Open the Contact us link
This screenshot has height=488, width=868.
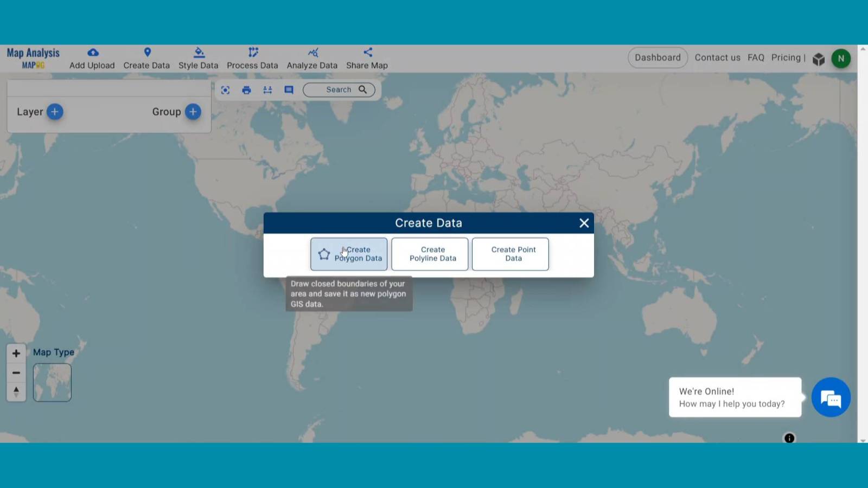(717, 57)
